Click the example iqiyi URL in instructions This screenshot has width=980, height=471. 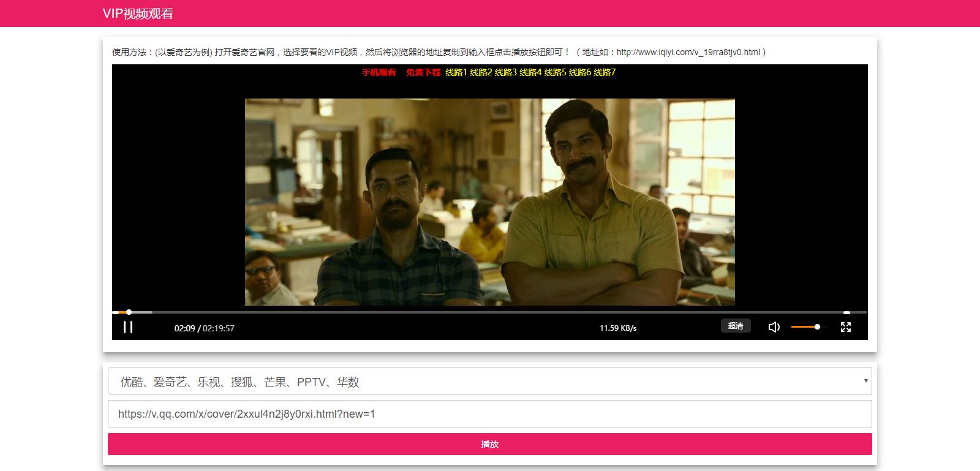click(x=688, y=52)
